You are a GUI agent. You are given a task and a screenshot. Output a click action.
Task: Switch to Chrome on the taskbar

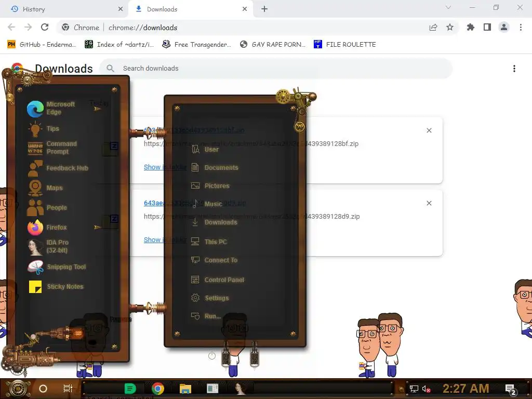tap(158, 389)
